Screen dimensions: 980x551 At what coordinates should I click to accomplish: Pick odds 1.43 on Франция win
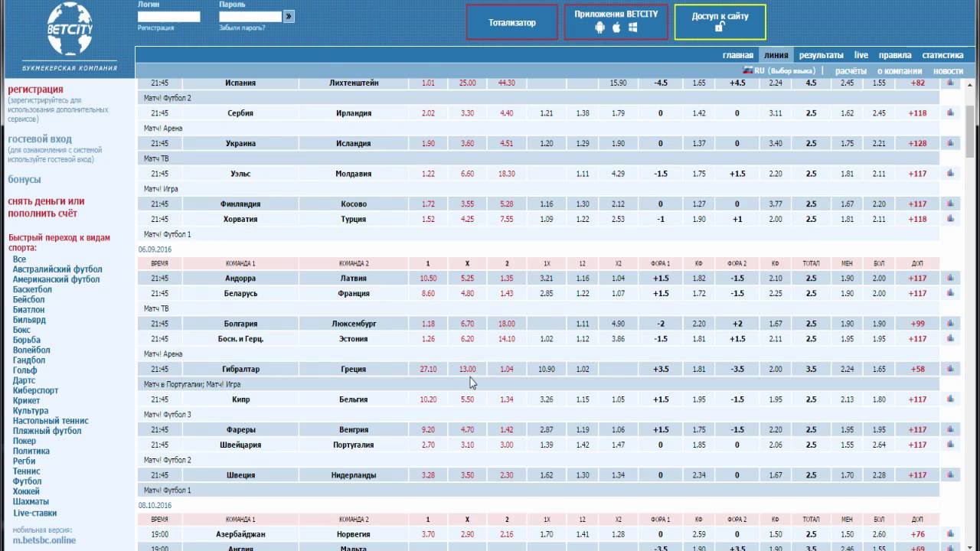(x=506, y=293)
